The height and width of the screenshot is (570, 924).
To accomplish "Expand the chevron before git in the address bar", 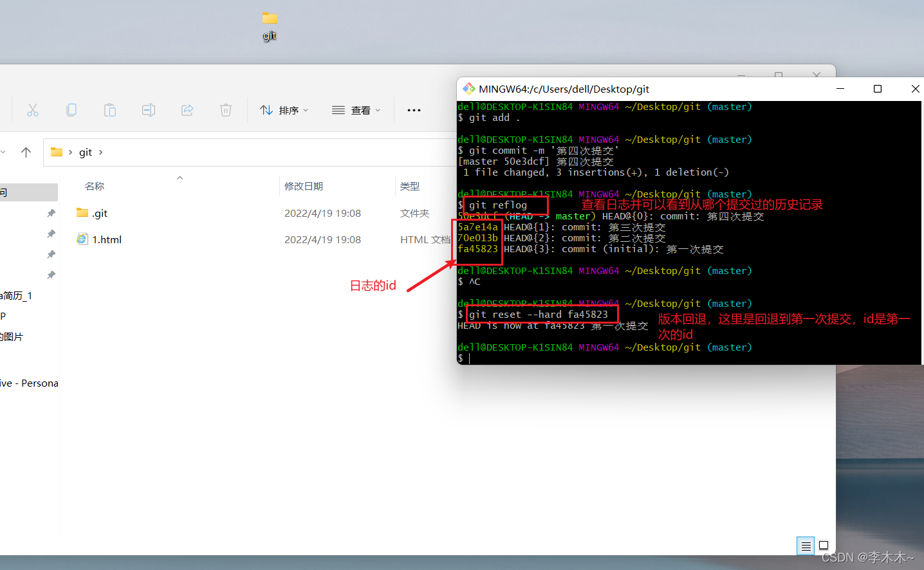I will pyautogui.click(x=70, y=152).
